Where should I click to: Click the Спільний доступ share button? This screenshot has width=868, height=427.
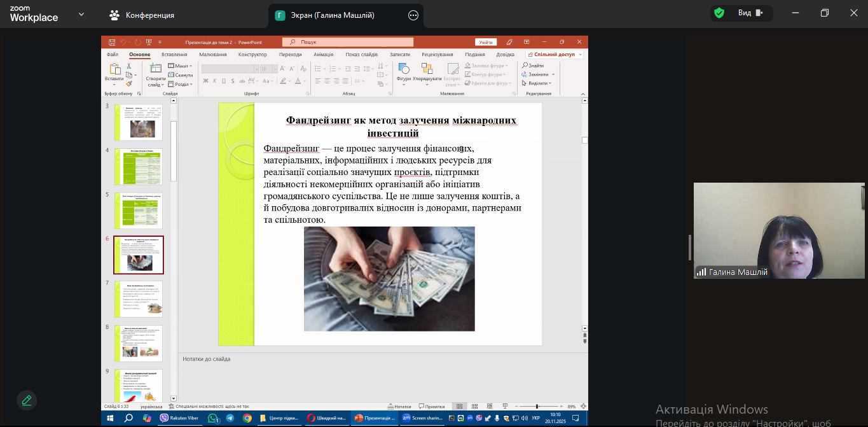554,55
